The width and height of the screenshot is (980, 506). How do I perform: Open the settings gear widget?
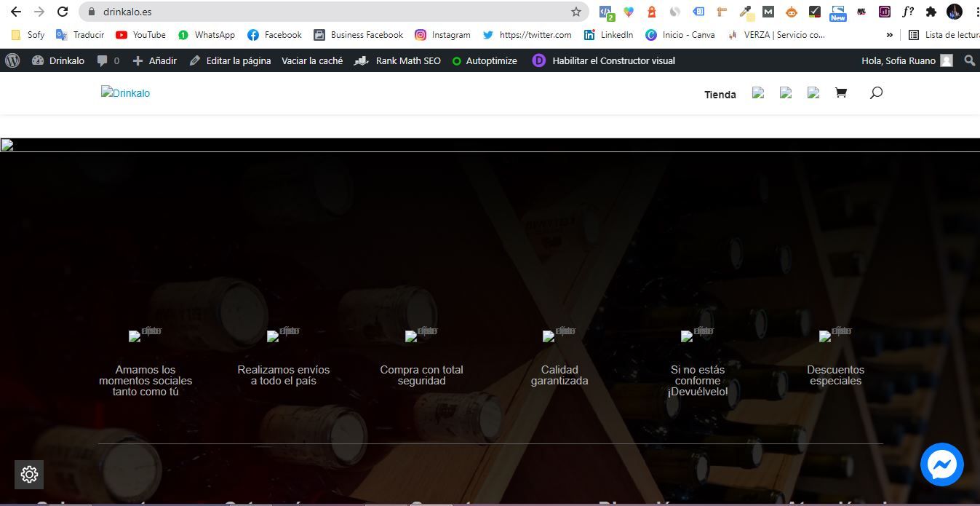29,475
